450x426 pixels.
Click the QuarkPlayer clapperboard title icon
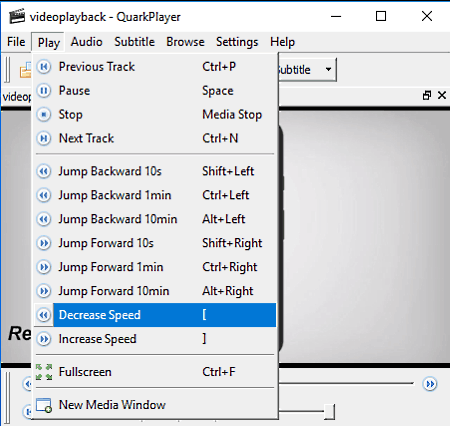[17, 16]
